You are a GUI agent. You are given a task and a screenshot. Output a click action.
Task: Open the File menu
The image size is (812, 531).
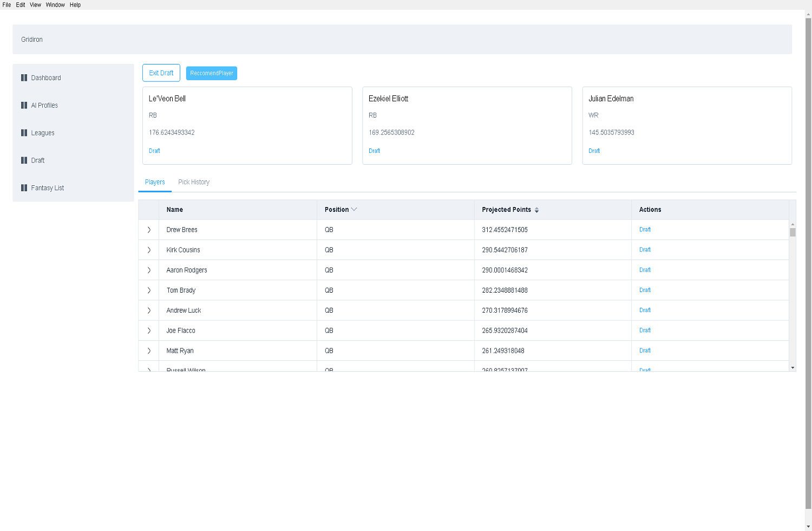tap(6, 5)
